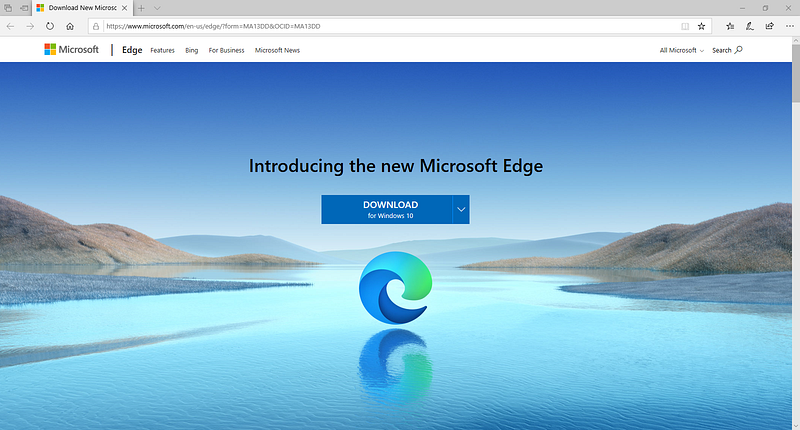The height and width of the screenshot is (430, 800).
Task: Expand download options chevron
Action: pos(461,209)
